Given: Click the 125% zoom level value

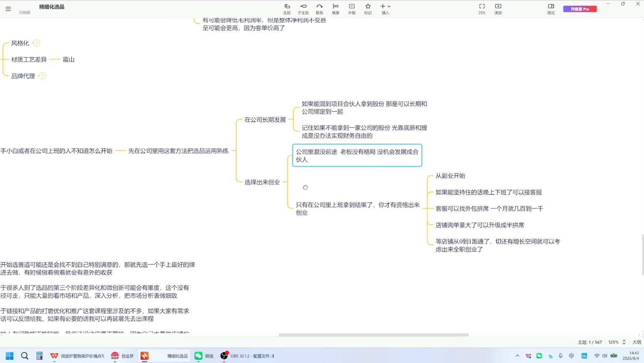Looking at the screenshot, I should (614, 342).
